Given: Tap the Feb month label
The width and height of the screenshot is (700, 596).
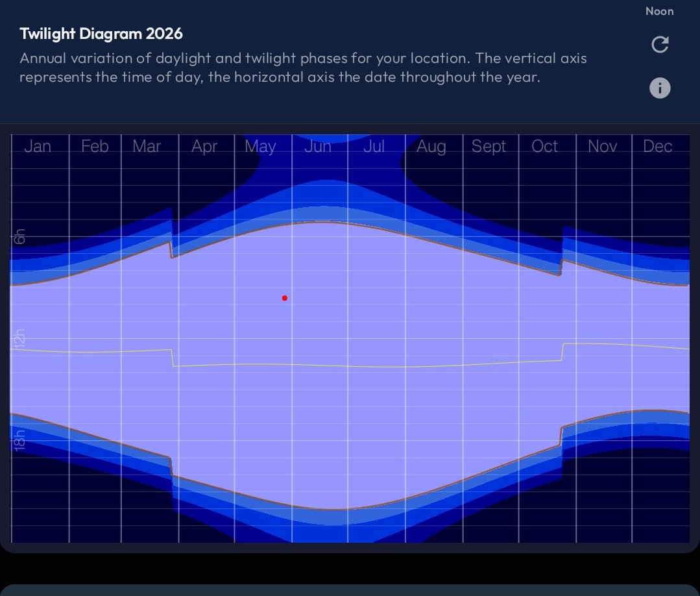Looking at the screenshot, I should click(x=95, y=146).
